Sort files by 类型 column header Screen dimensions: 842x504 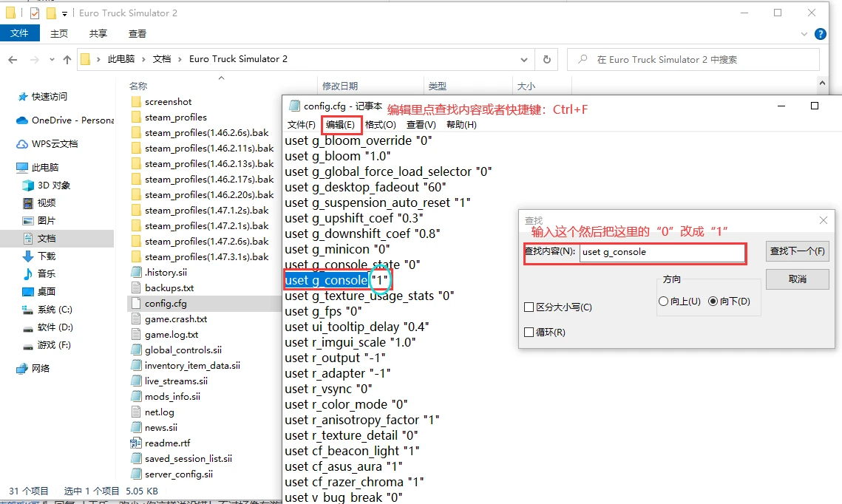pyautogui.click(x=438, y=86)
